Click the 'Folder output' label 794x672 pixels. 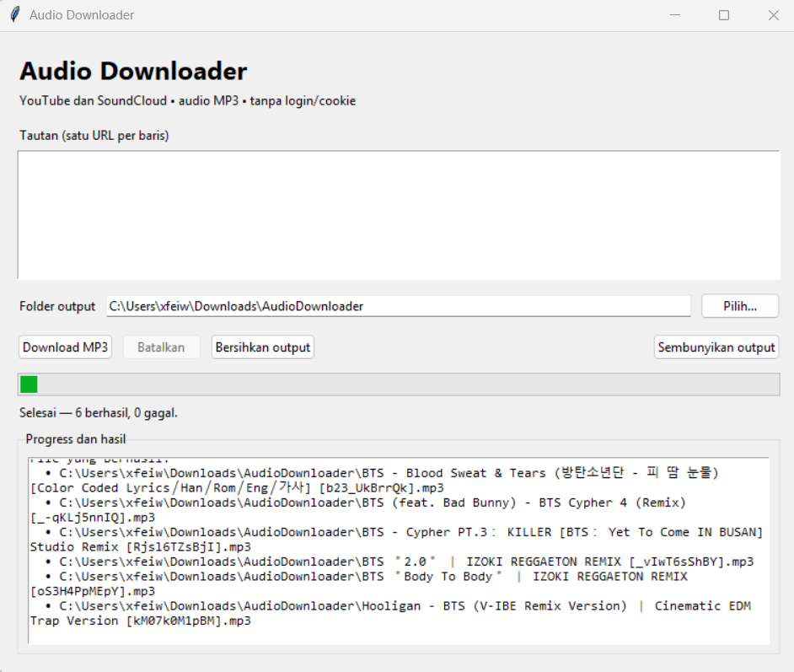coord(57,306)
